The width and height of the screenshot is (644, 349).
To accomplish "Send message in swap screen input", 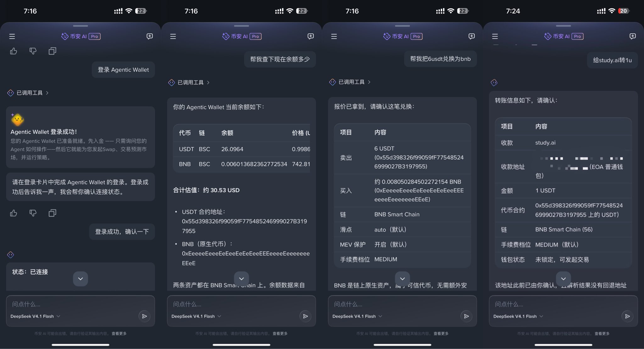I will click(x=466, y=316).
